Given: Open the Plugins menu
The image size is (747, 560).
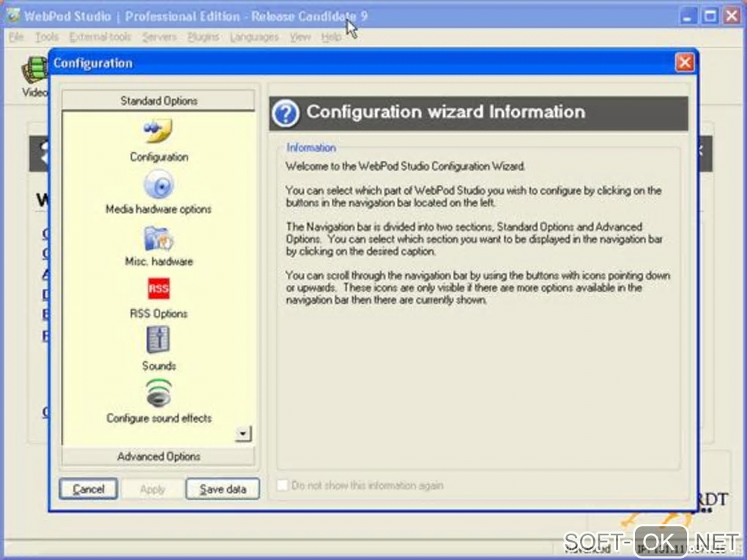Looking at the screenshot, I should click(x=203, y=37).
